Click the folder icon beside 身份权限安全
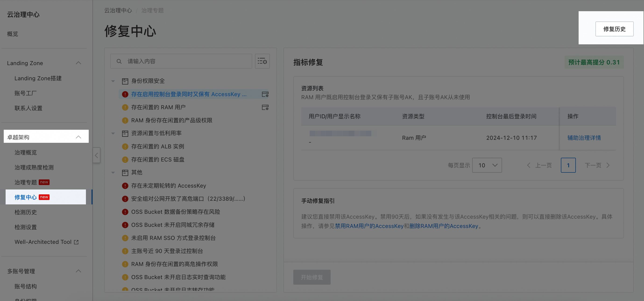This screenshot has height=301, width=644. pyautogui.click(x=125, y=81)
